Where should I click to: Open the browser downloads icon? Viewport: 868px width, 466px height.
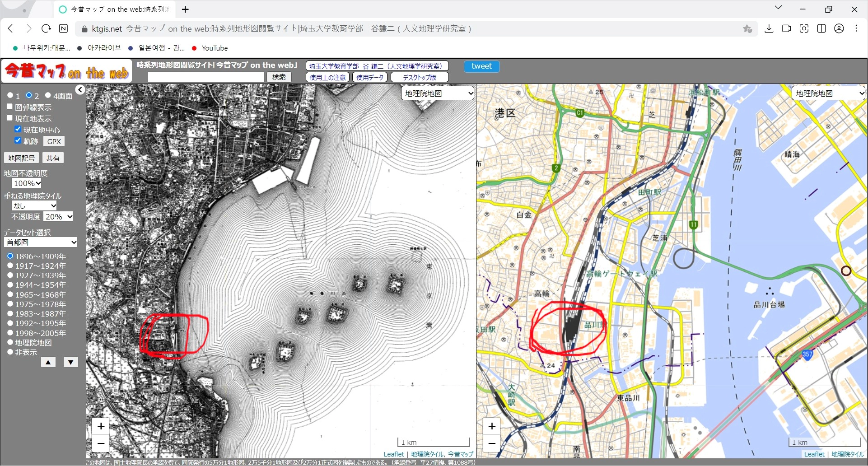point(769,28)
